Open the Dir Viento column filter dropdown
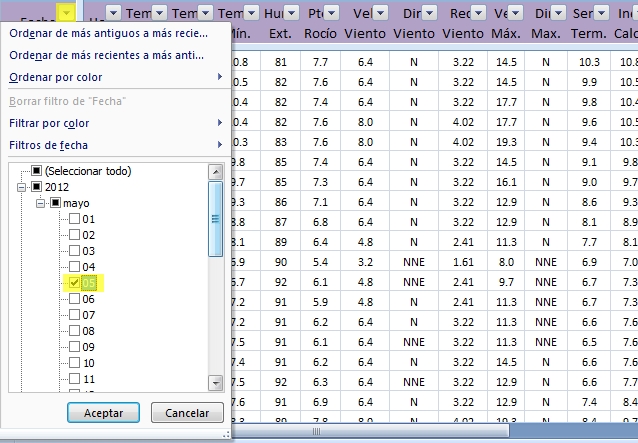Screen dimensions: 638x443 (429, 13)
